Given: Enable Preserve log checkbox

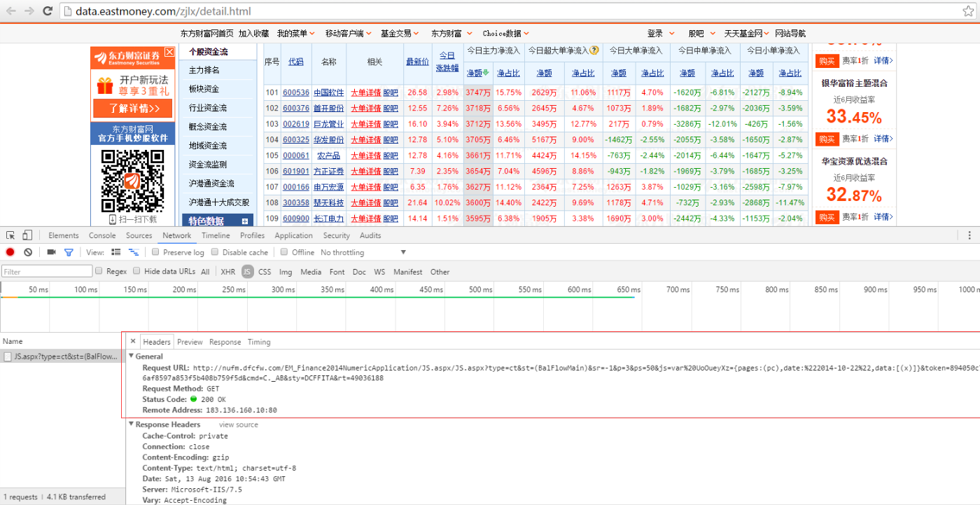Looking at the screenshot, I should click(x=156, y=252).
